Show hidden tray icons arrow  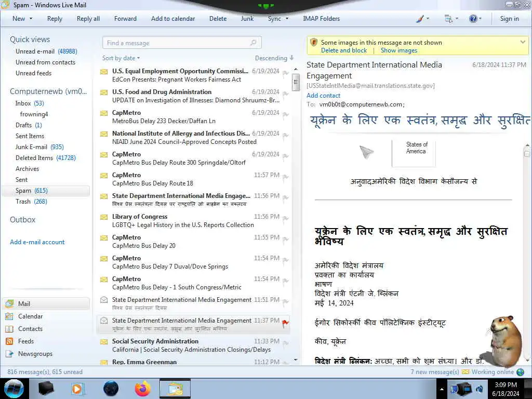point(442,389)
